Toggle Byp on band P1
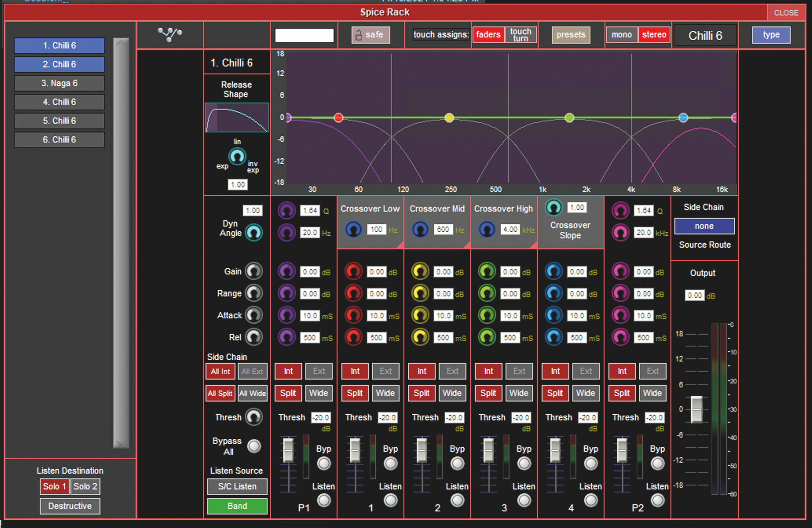812x528 pixels. pyautogui.click(x=324, y=463)
